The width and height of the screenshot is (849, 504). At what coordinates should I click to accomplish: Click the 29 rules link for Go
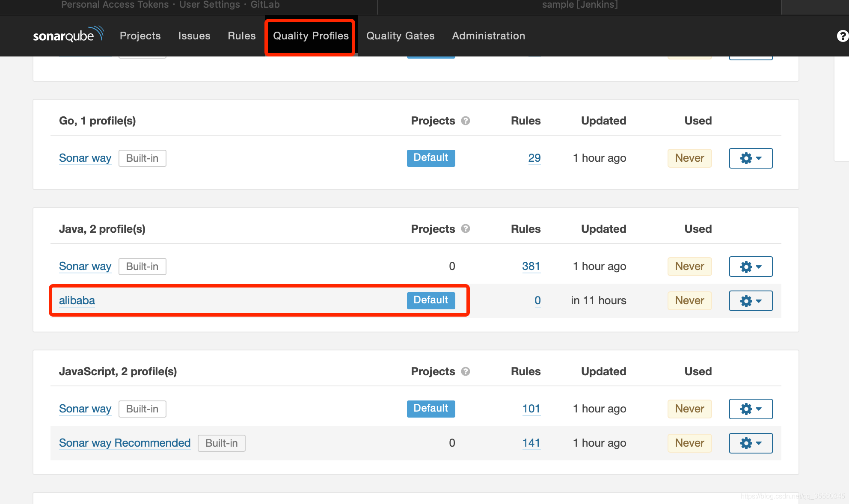tap(534, 158)
